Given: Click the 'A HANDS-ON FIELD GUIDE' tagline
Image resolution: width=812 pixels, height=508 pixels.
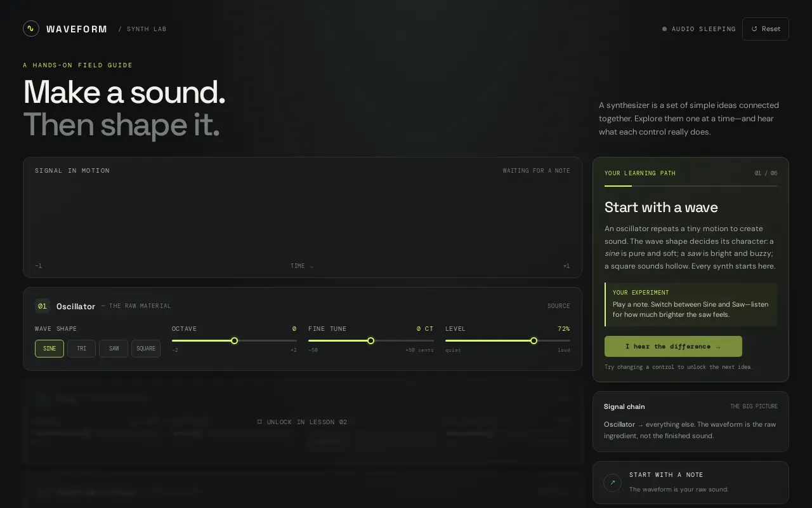Looking at the screenshot, I should tap(78, 65).
